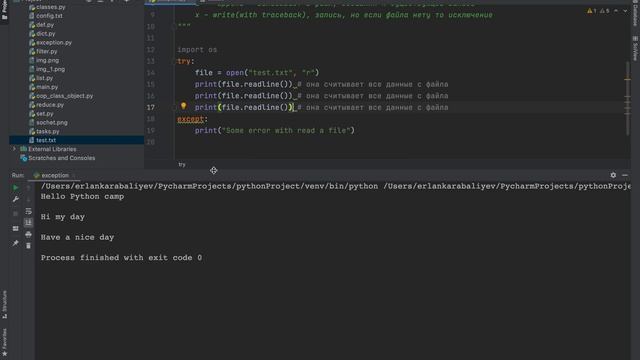Open filter.py in project tree
Viewport: 640px width, 360px height.
47,51
